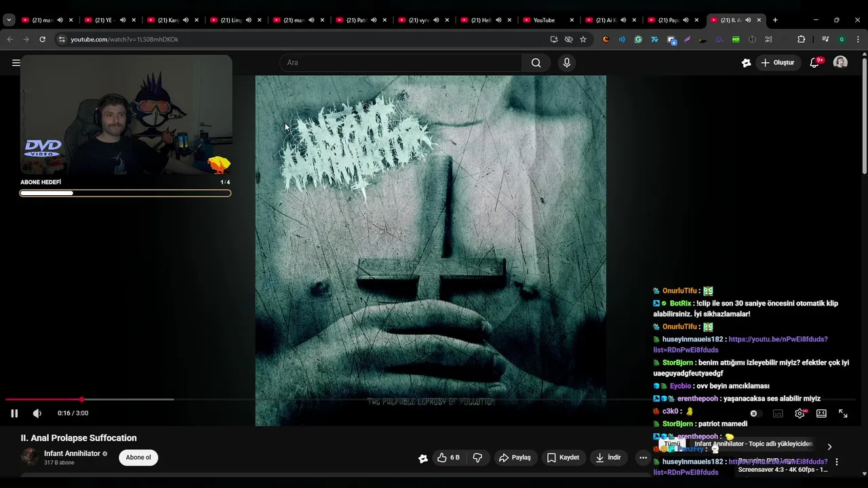Select the Tümü filter chip

pyautogui.click(x=672, y=444)
